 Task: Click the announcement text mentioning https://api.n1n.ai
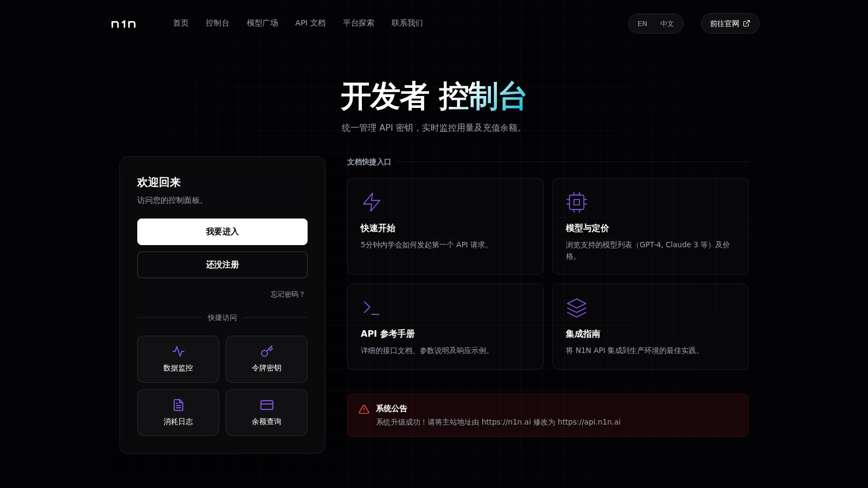pyautogui.click(x=499, y=422)
